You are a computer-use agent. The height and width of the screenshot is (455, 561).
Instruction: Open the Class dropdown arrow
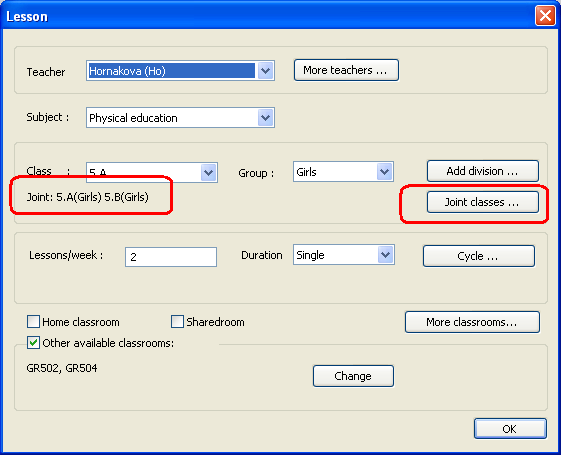pyautogui.click(x=209, y=173)
